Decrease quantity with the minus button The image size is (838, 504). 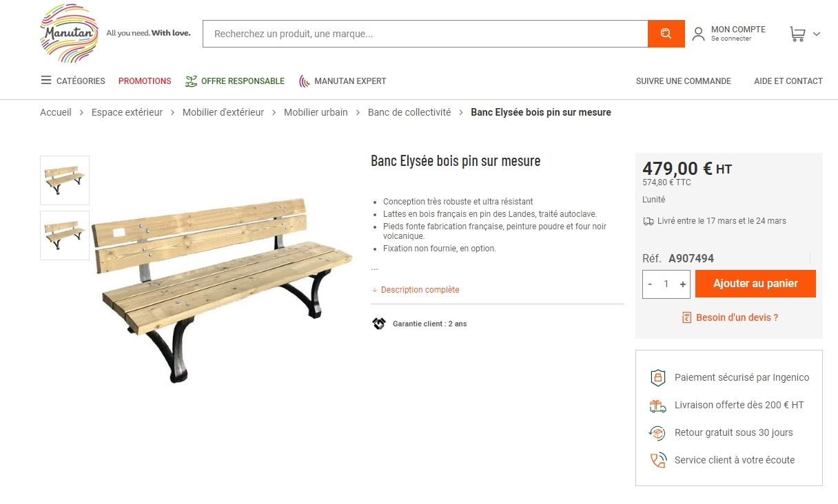tap(650, 284)
